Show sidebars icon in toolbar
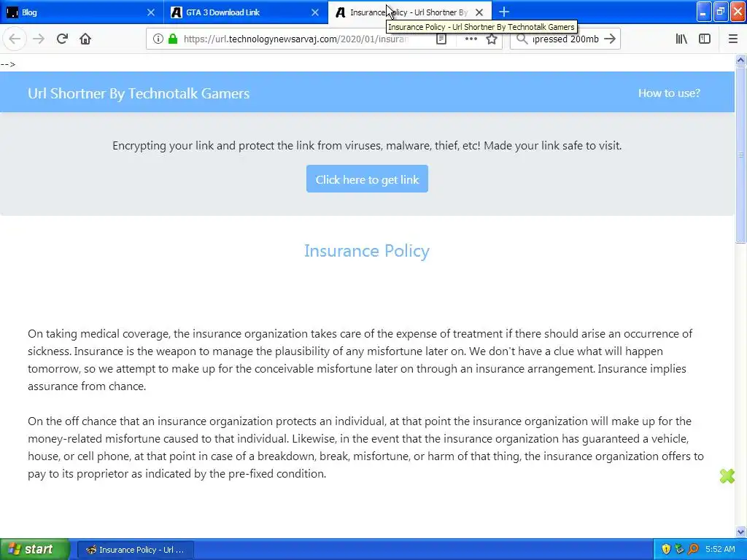Image resolution: width=747 pixels, height=560 pixels. click(705, 39)
